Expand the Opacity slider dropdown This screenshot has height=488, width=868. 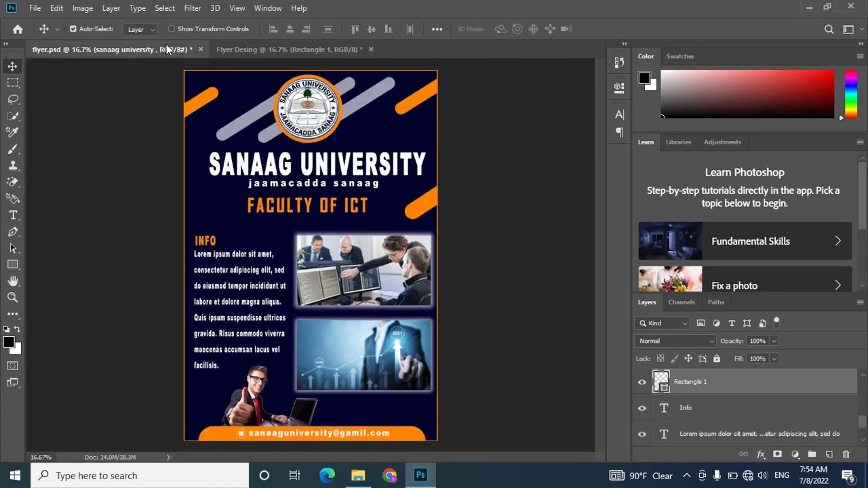774,341
